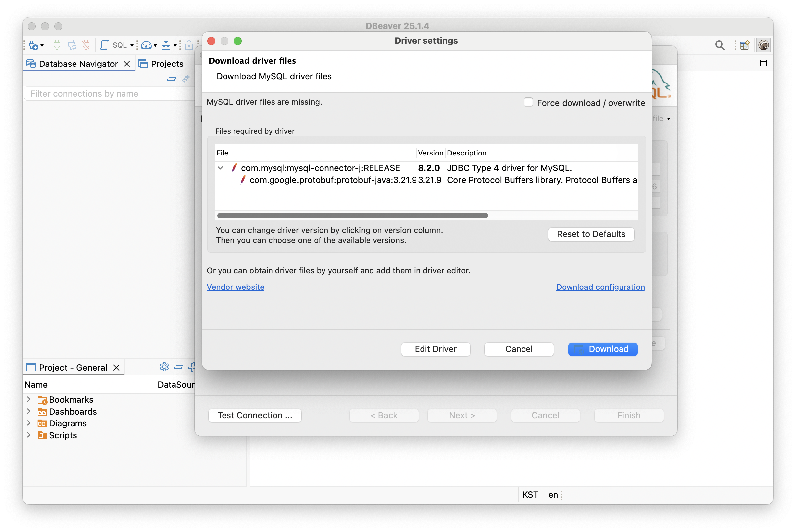Open the dashboard gauge toolbar icon
The image size is (796, 532).
click(x=146, y=45)
